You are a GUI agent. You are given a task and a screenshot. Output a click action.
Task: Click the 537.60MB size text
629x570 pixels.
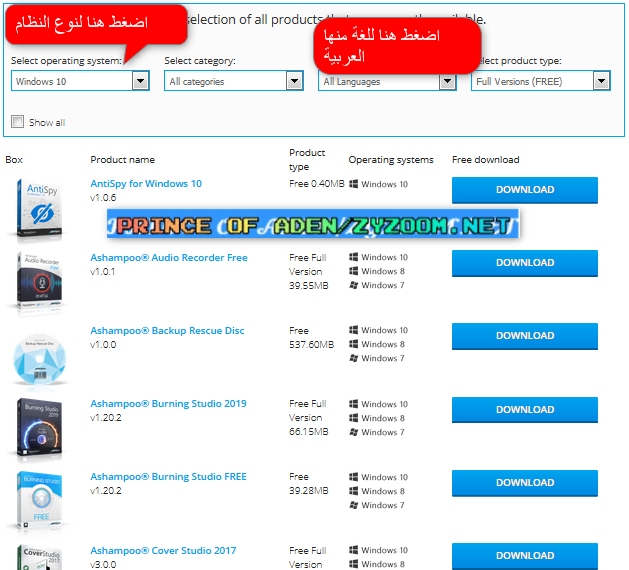click(x=312, y=345)
